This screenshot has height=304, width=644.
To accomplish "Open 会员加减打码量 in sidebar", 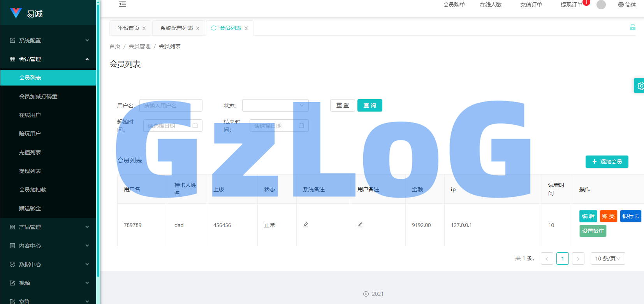I will [48, 96].
